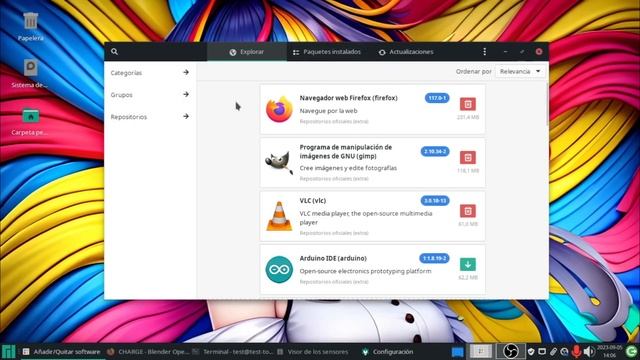The height and width of the screenshot is (360, 640).
Task: Click the GIMP mascot icon
Action: (x=279, y=162)
